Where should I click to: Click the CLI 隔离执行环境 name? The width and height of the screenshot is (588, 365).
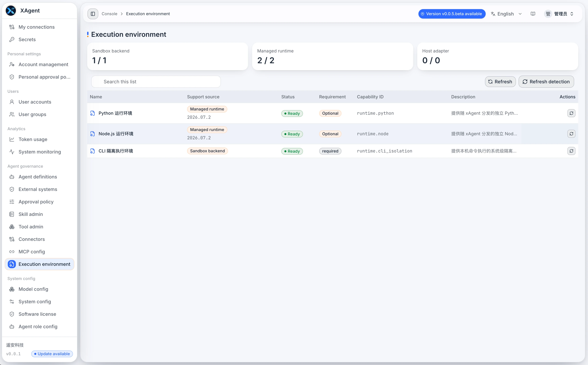116,151
